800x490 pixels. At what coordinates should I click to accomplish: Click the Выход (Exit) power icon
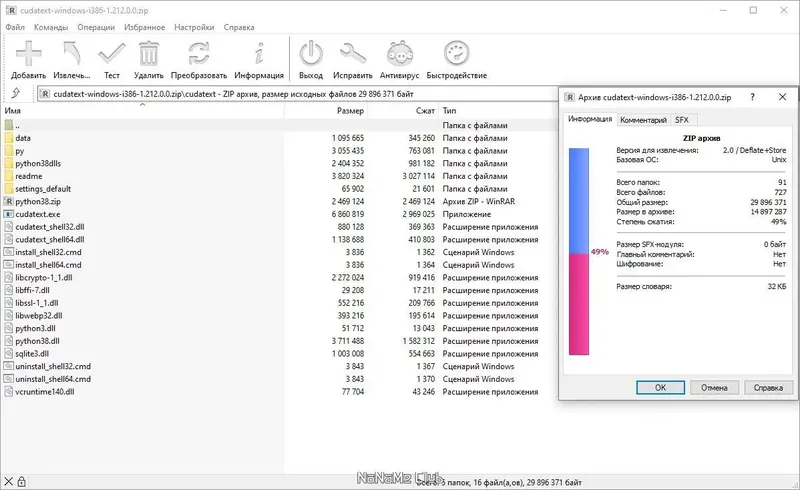311,54
